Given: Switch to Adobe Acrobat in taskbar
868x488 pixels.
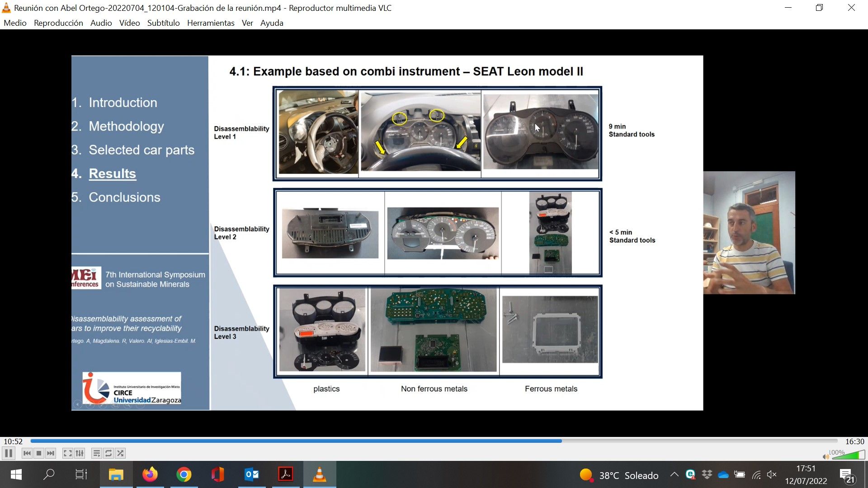Looking at the screenshot, I should coord(286,474).
